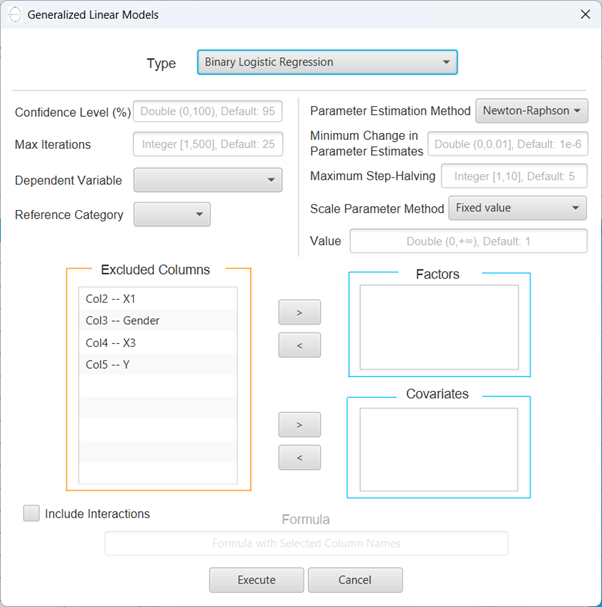The height and width of the screenshot is (607, 602).
Task: Expand the Reference Category dropdown
Action: pyautogui.click(x=172, y=214)
